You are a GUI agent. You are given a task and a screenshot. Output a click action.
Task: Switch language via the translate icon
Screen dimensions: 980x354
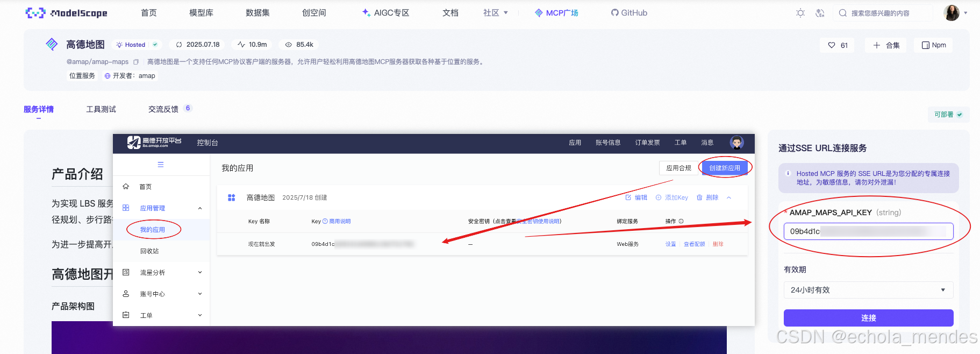[820, 13]
